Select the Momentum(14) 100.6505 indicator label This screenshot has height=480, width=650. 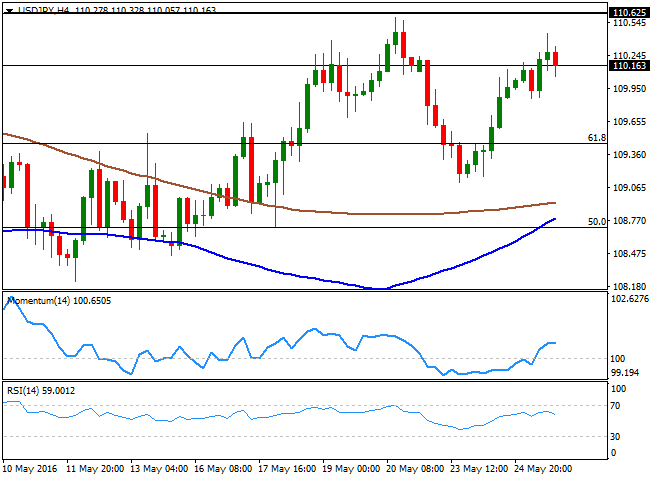(x=59, y=301)
